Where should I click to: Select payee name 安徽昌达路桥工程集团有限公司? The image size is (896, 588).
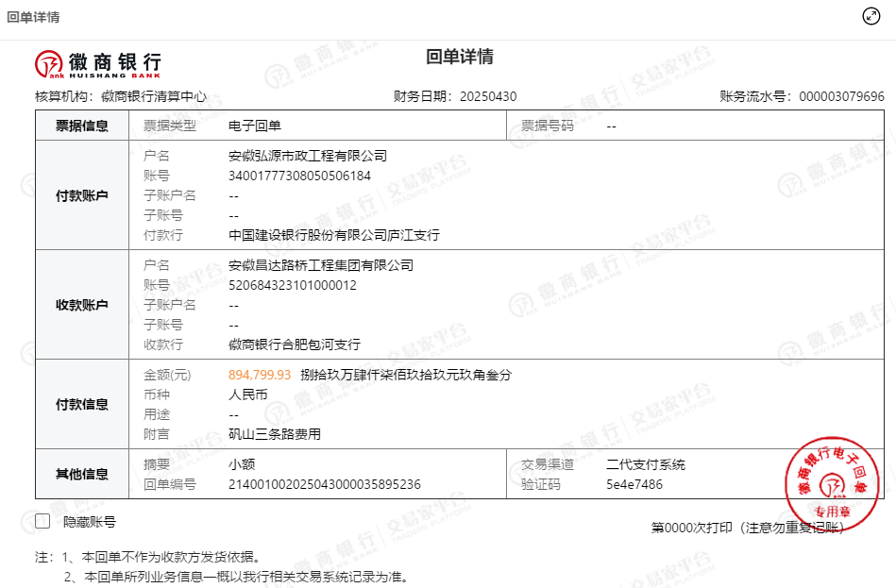[321, 265]
